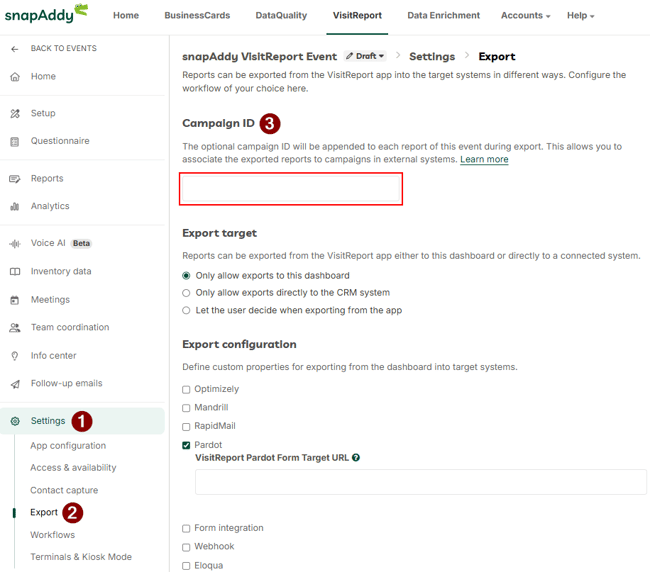The image size is (650, 572).
Task: Click the Inventory data book icon
Action: coord(15,272)
